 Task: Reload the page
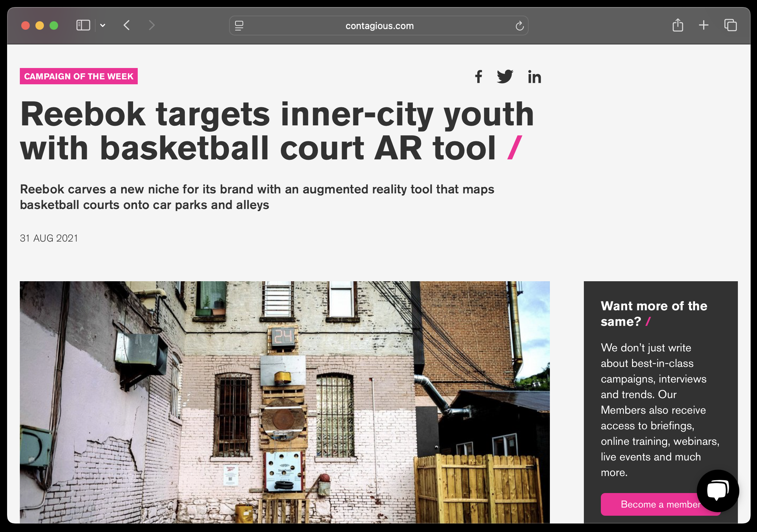(x=519, y=26)
